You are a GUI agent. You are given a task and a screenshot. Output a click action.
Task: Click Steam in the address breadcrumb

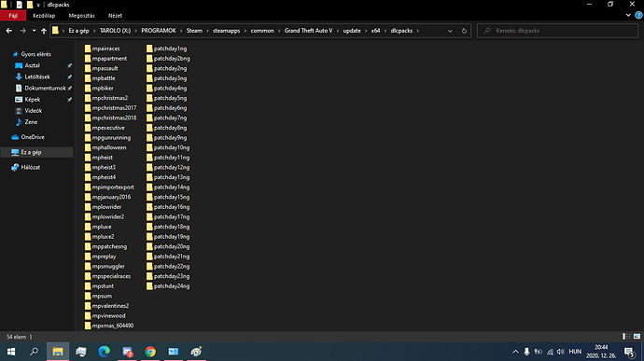tap(194, 31)
